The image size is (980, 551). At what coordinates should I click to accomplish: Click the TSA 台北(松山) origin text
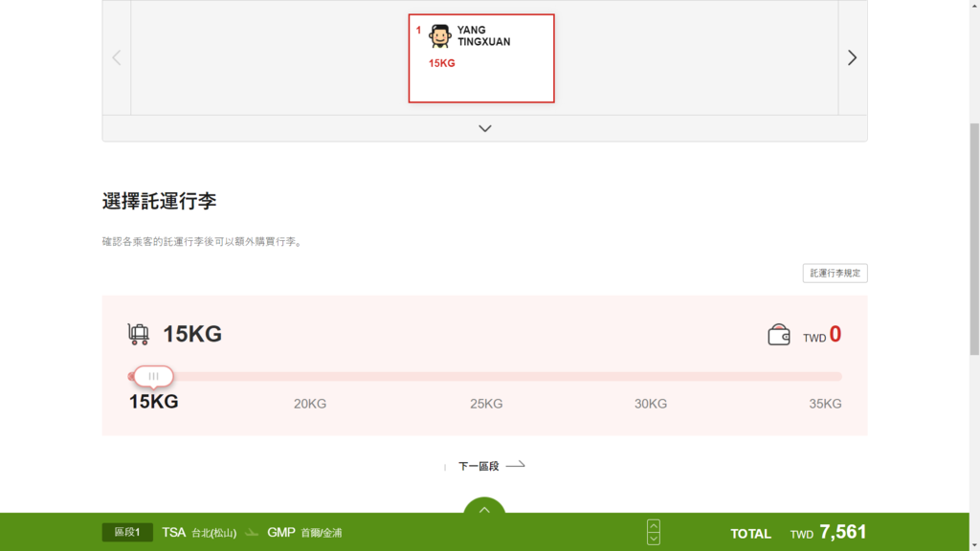[x=199, y=532]
